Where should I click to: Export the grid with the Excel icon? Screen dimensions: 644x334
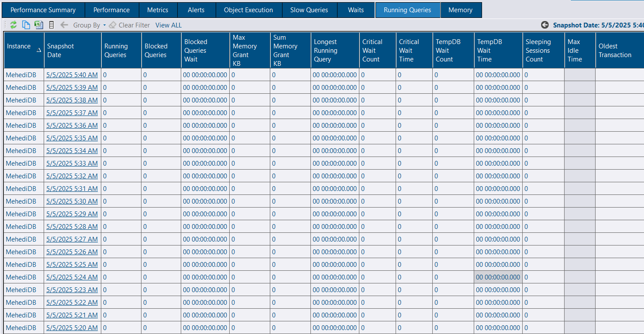[x=39, y=25]
